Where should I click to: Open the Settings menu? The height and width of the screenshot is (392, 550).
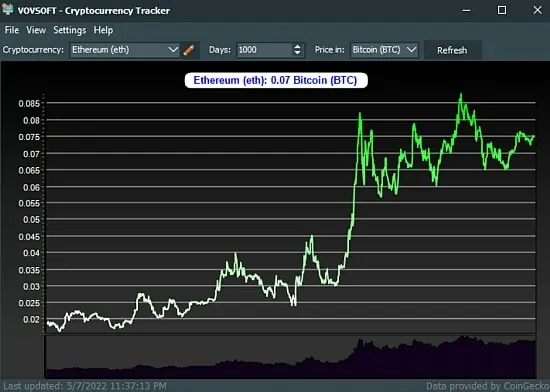click(69, 30)
